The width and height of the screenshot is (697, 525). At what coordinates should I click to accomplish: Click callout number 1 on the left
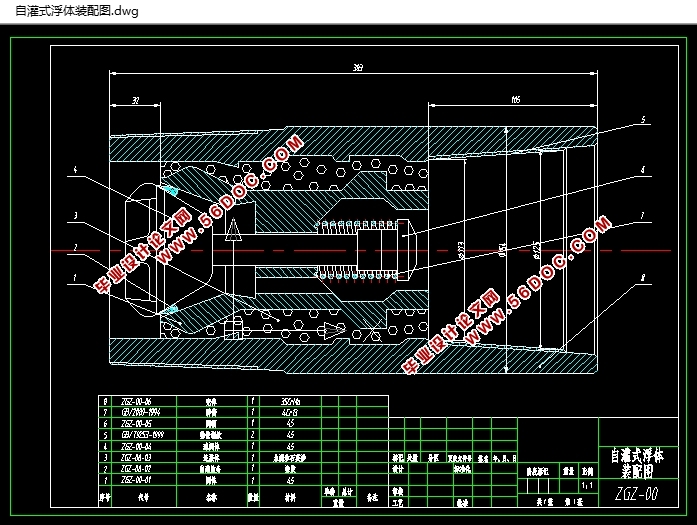pos(74,277)
